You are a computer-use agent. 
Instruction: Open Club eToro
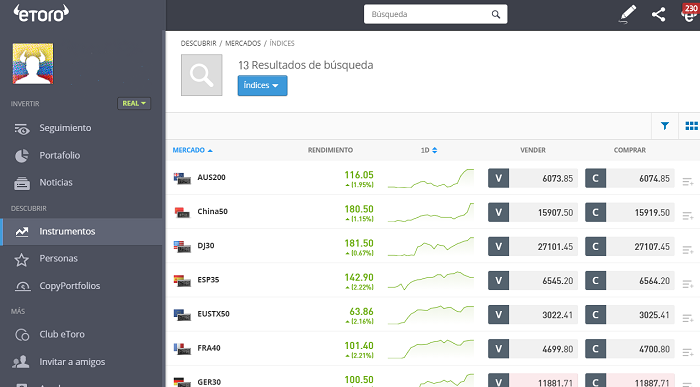coord(62,334)
